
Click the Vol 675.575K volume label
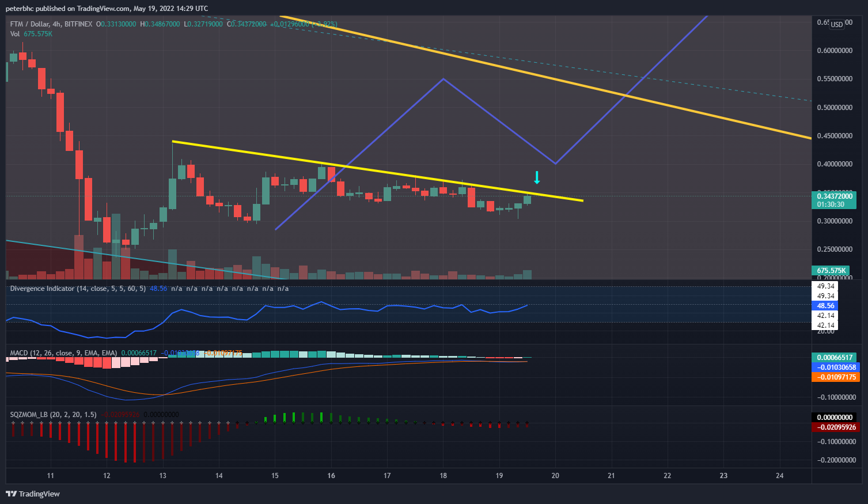click(x=31, y=34)
